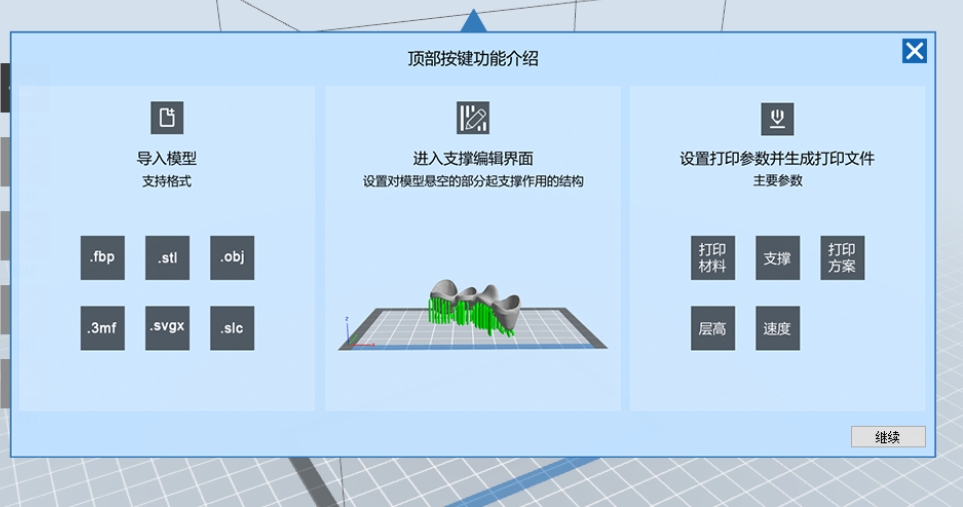Click the 打印方案 parameter tile
This screenshot has width=963, height=507.
click(843, 258)
